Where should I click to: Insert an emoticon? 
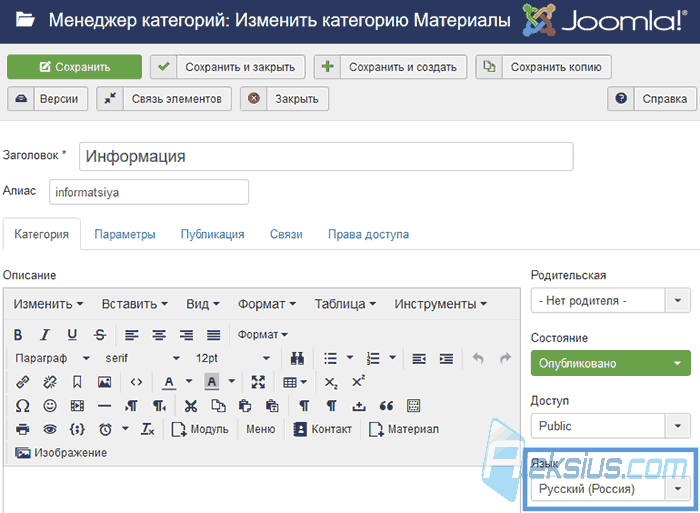[50, 406]
